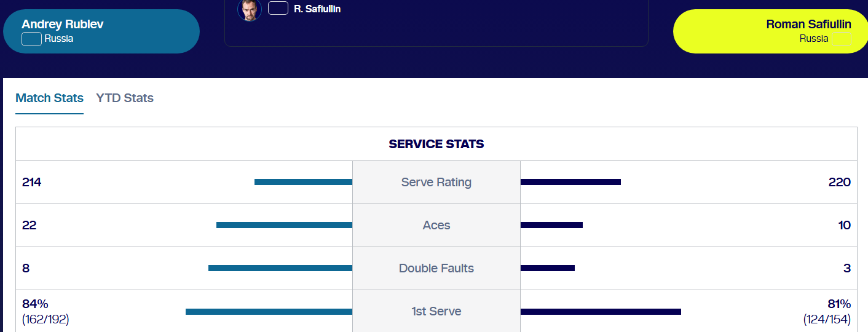Select the 1st Serve label cell
868x332 pixels.
pyautogui.click(x=436, y=311)
